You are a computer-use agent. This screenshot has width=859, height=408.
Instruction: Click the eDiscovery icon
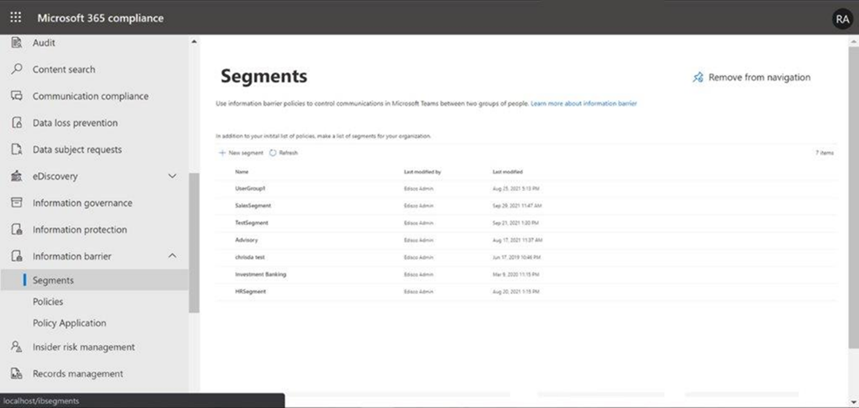[16, 176]
